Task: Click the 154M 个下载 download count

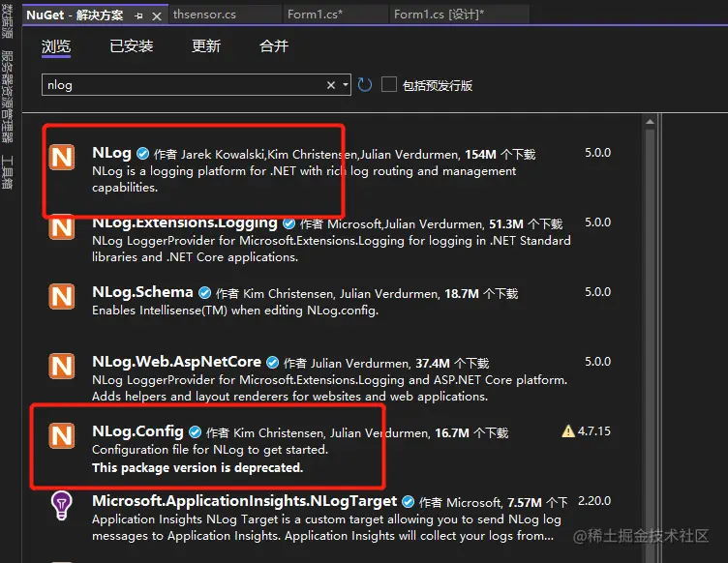Action: click(500, 154)
